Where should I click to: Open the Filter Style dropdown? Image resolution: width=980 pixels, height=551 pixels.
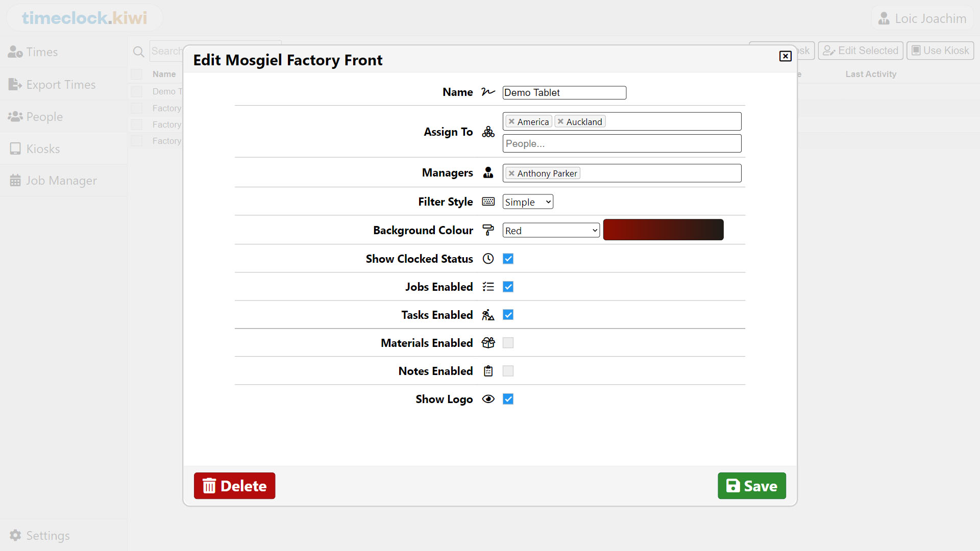coord(527,202)
